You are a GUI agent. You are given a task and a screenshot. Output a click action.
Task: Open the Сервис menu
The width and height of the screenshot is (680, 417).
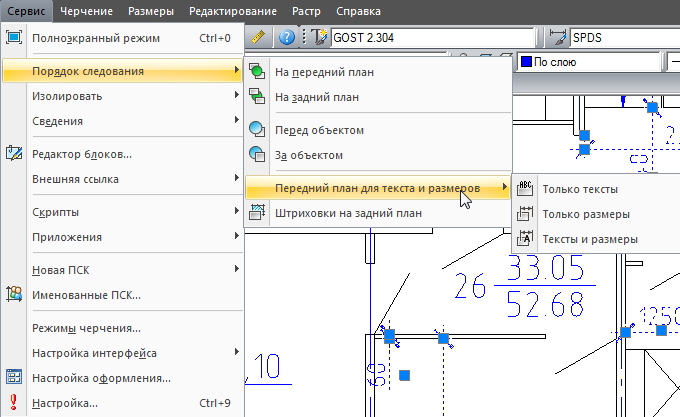26,11
